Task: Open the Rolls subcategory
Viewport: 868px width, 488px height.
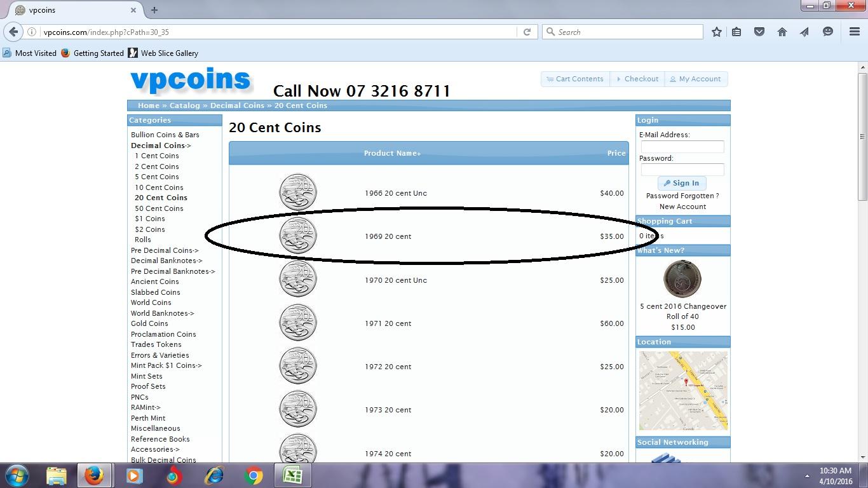Action: point(143,240)
